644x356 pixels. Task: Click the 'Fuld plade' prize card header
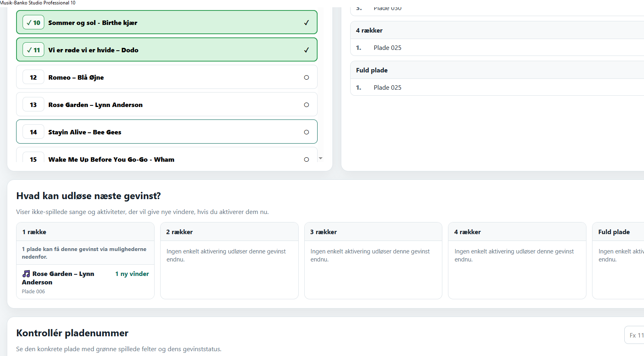[618, 232]
